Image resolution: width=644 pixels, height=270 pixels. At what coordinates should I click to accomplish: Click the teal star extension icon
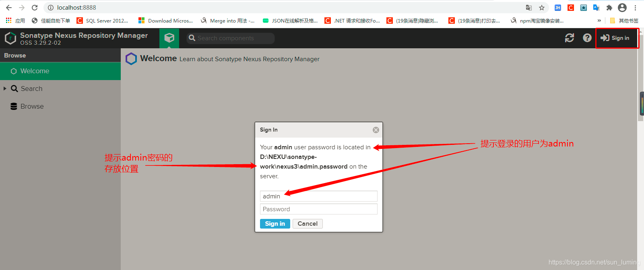(584, 8)
